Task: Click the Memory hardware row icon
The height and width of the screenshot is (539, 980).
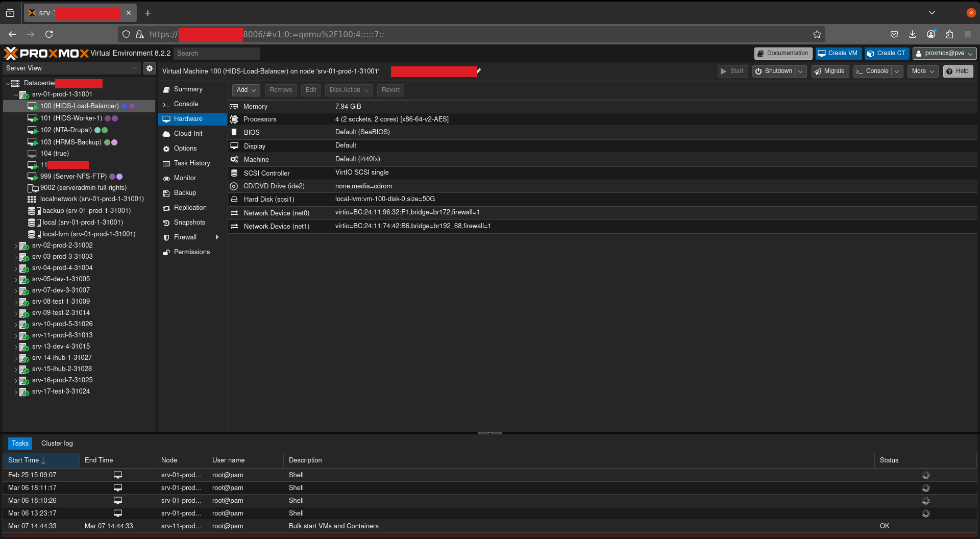Action: click(x=234, y=106)
